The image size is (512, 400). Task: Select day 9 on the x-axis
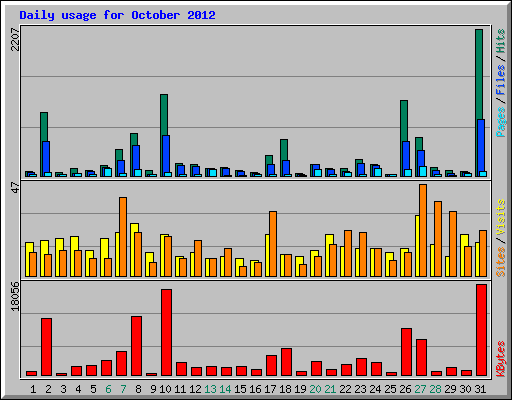(153, 389)
